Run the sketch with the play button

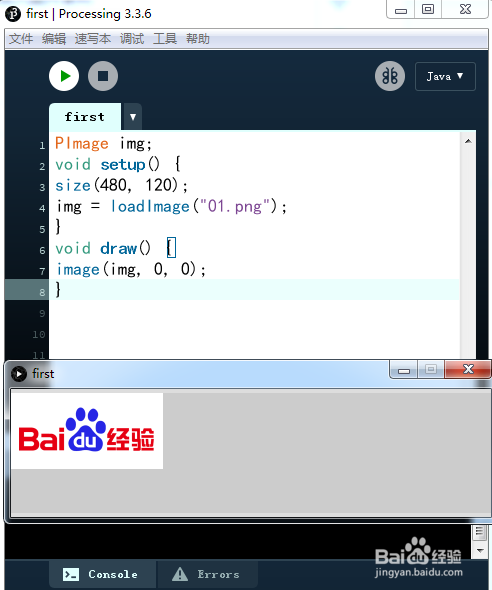64,76
